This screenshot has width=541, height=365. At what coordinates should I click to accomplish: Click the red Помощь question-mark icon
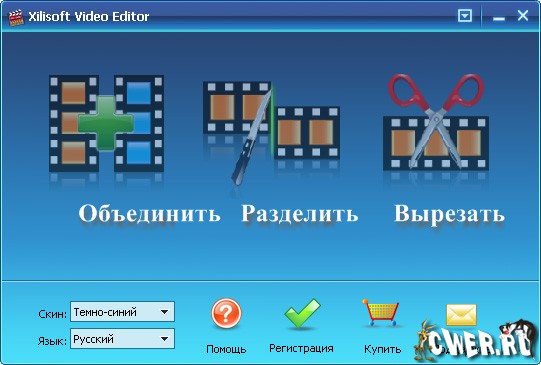click(x=226, y=314)
